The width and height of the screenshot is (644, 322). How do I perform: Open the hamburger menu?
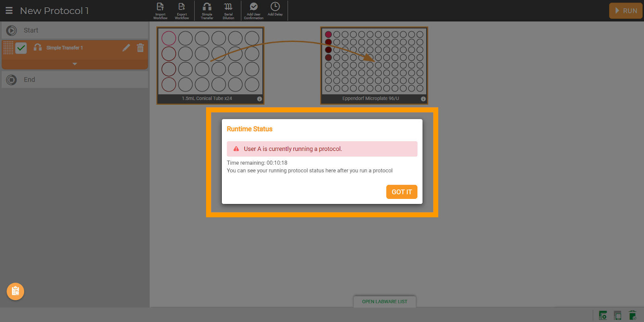[x=9, y=11]
